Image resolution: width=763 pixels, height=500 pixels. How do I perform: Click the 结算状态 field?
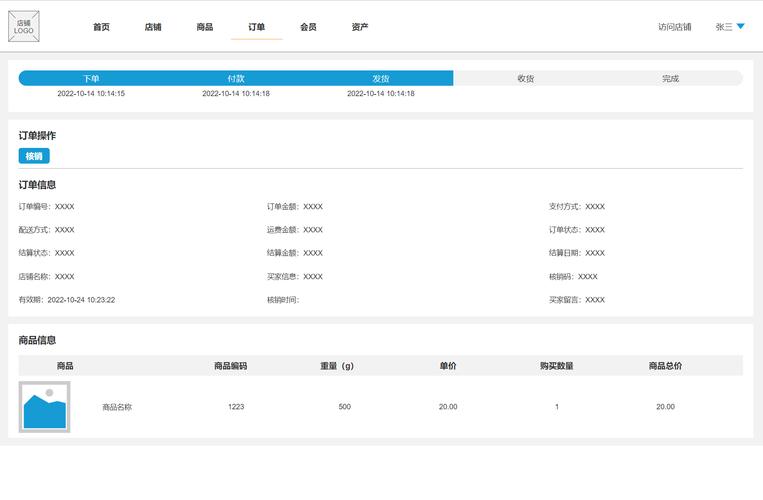pos(47,253)
